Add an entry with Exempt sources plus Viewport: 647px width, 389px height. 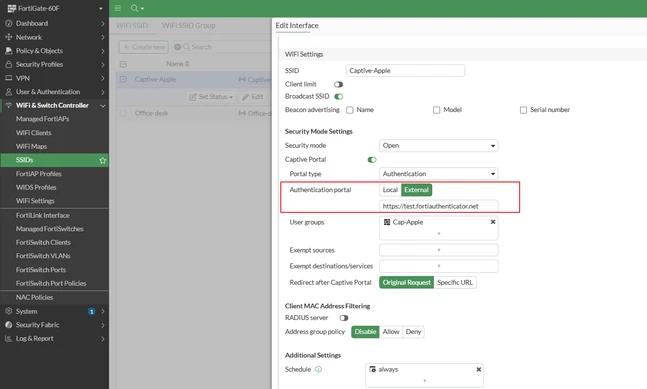tap(439, 250)
